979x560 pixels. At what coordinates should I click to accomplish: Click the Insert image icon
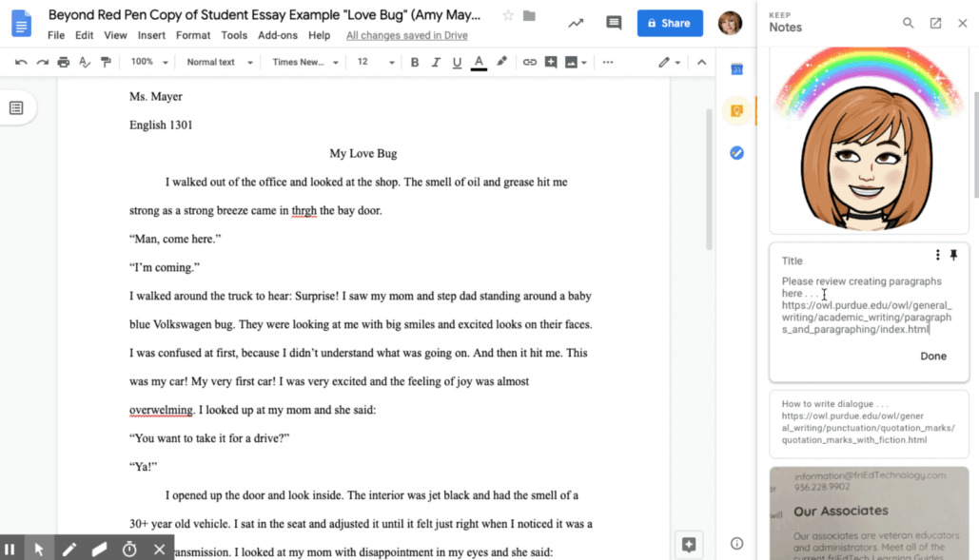pyautogui.click(x=571, y=63)
